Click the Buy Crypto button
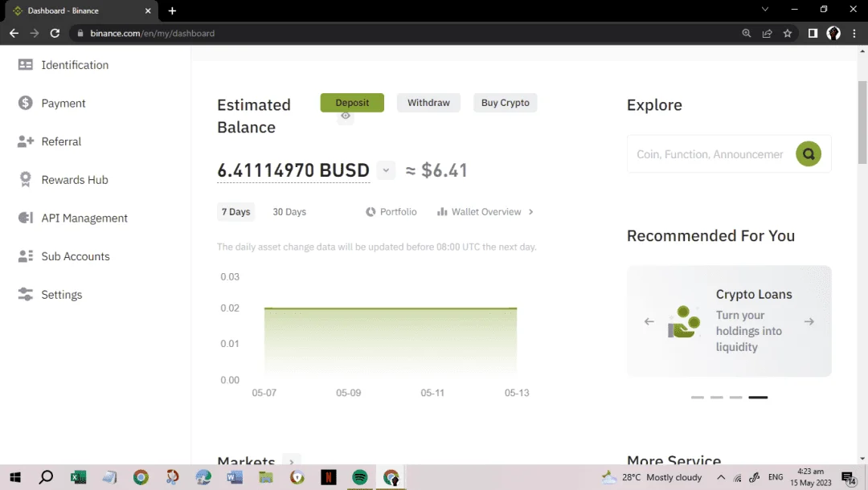The width and height of the screenshot is (868, 490). (x=505, y=103)
